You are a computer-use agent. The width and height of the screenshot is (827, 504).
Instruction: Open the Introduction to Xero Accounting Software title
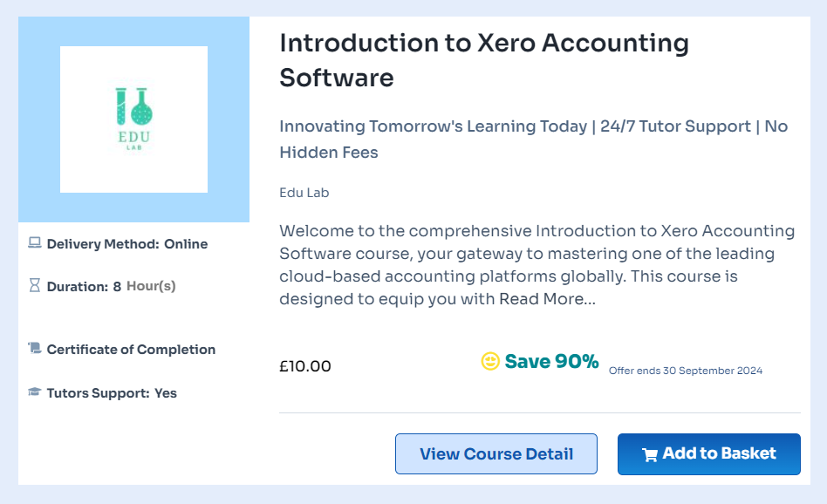click(x=483, y=60)
